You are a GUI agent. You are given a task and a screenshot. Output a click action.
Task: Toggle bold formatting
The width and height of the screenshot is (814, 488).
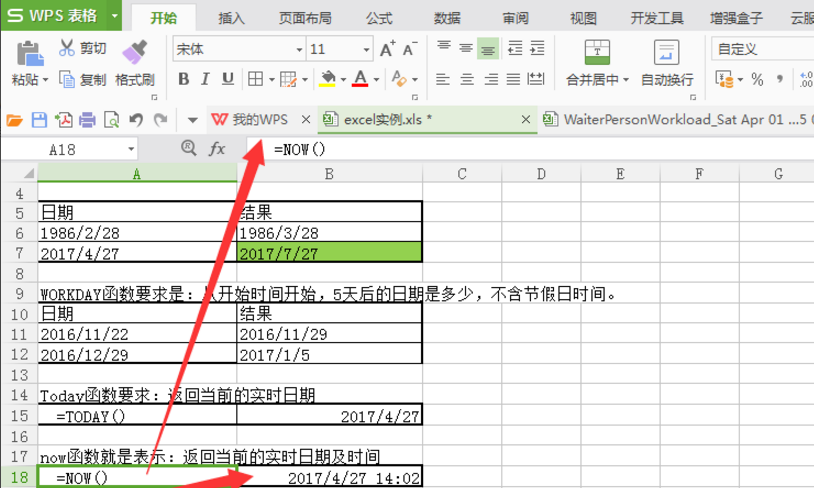click(183, 79)
